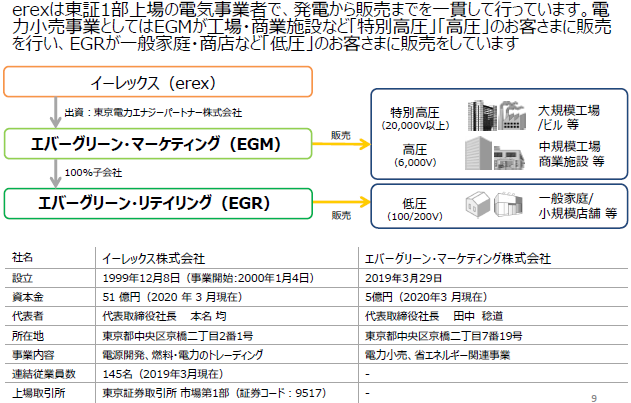This screenshot has width=631, height=403.
Task: Click the 東京証券取引所 市場第1部 cell
Action: [214, 393]
